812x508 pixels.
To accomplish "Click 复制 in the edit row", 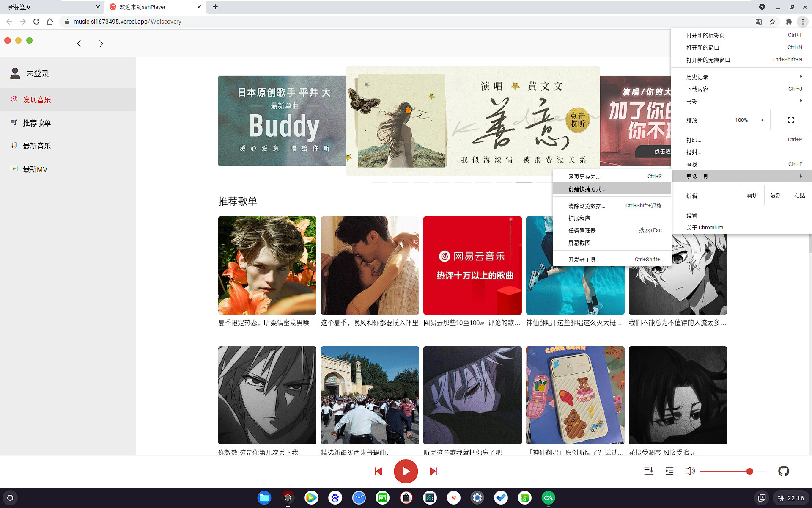I will [x=776, y=196].
